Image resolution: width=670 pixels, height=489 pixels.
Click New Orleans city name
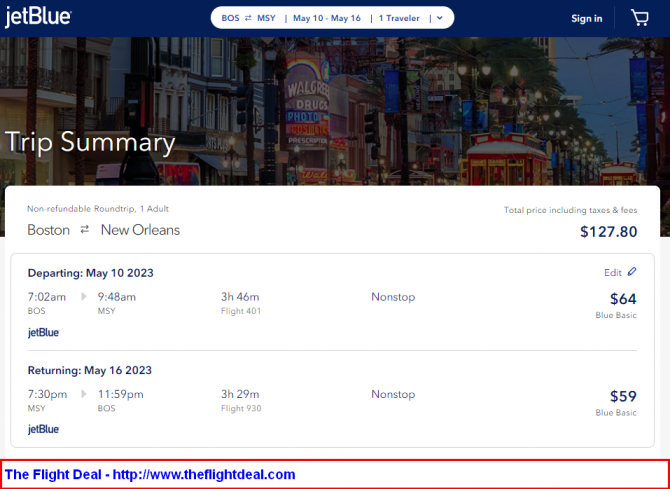click(x=140, y=230)
